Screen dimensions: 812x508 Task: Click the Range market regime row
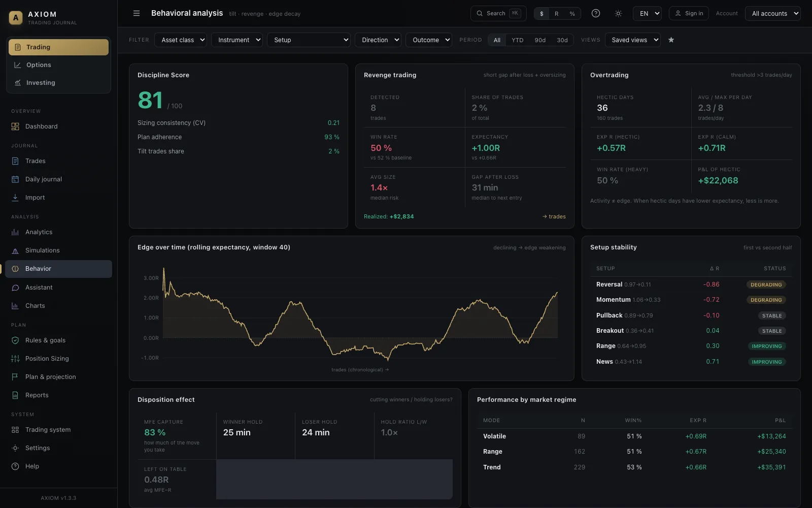click(x=634, y=452)
